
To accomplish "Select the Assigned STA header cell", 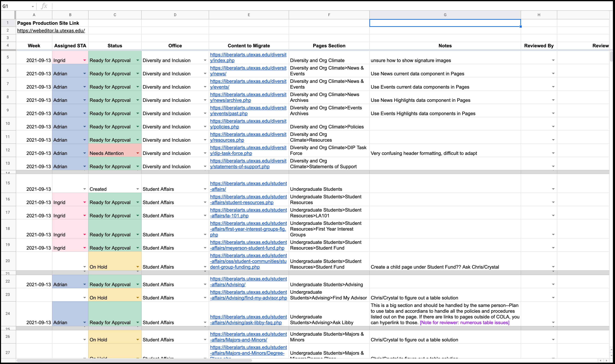I will [x=70, y=46].
